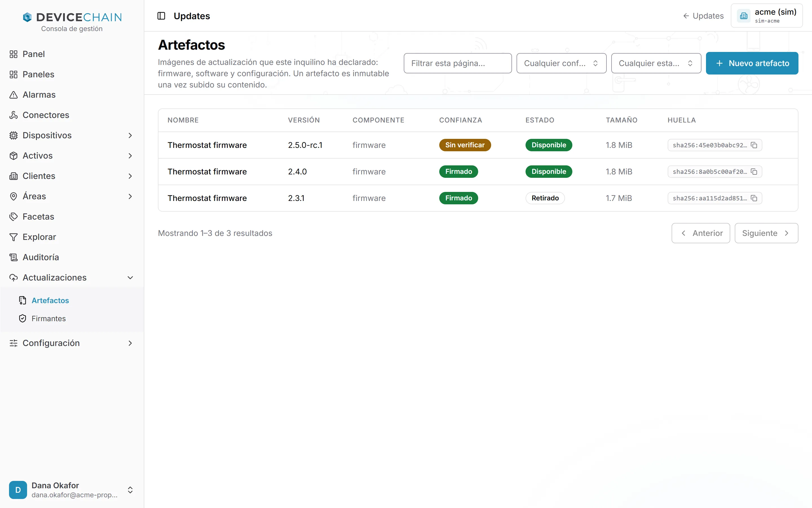
Task: Expand the Configuración section
Action: tap(130, 343)
